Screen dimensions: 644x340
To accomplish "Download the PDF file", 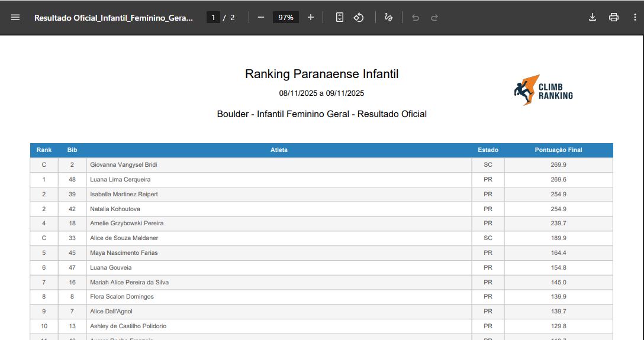I will point(593,17).
